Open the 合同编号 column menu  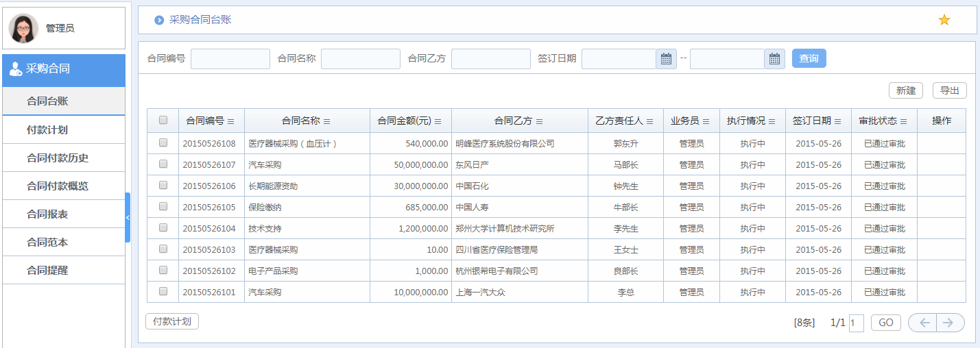231,121
